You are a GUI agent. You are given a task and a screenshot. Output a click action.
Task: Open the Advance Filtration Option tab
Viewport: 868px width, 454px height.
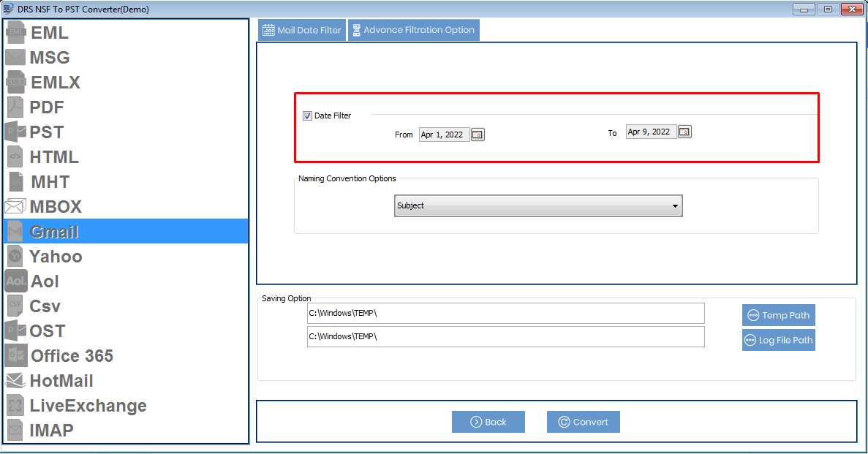click(413, 30)
